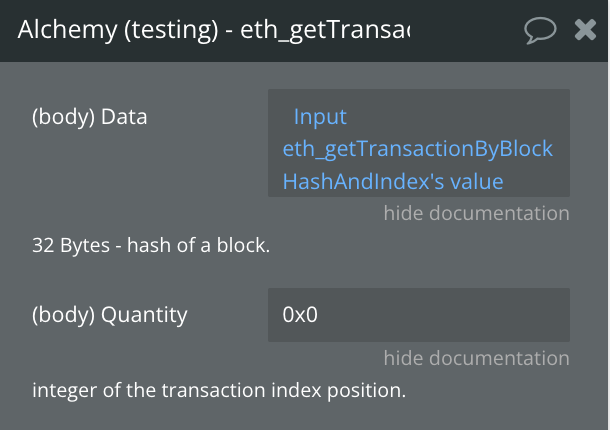Viewport: 610px width, 430px height.
Task: Open the comment speech bubble icon
Action: pyautogui.click(x=540, y=30)
